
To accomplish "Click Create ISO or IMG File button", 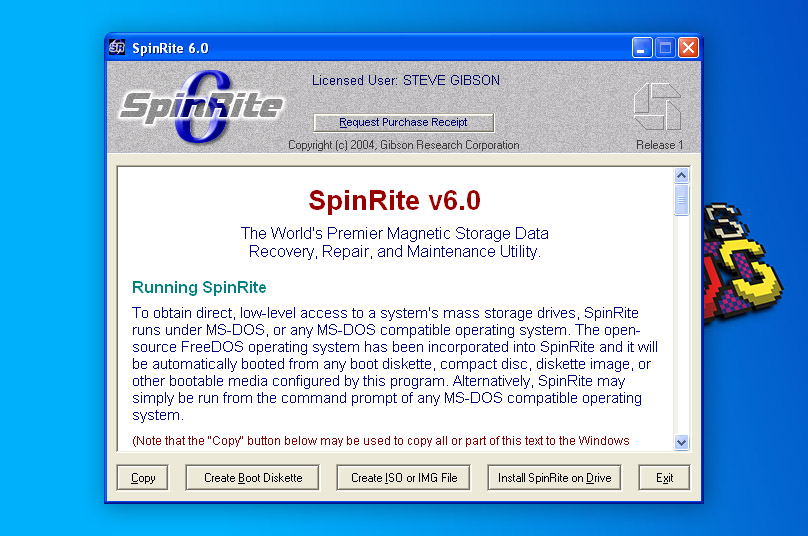I will (403, 478).
